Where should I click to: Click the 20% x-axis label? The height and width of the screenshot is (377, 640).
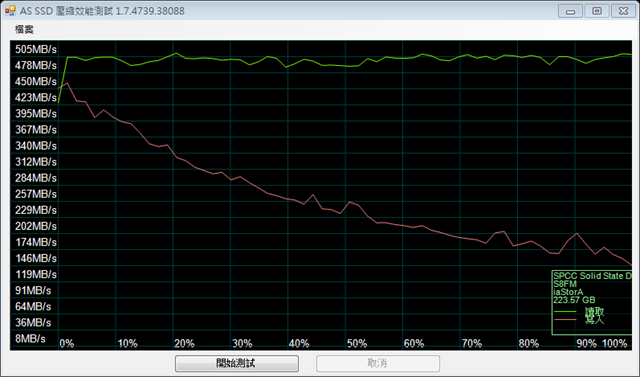(x=184, y=344)
